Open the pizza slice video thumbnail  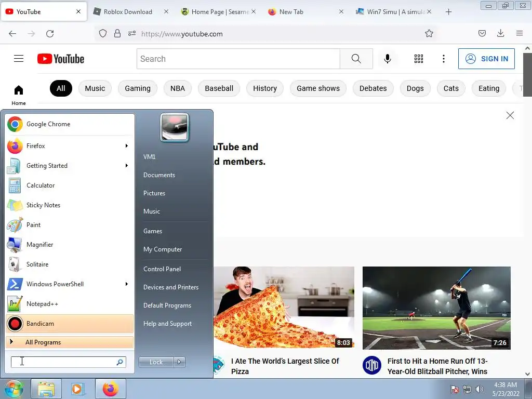coord(284,308)
